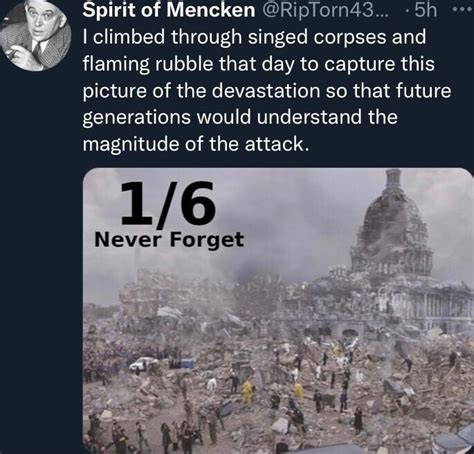Click the white car in the rubble
This screenshot has height=454, width=474.
tap(143, 363)
